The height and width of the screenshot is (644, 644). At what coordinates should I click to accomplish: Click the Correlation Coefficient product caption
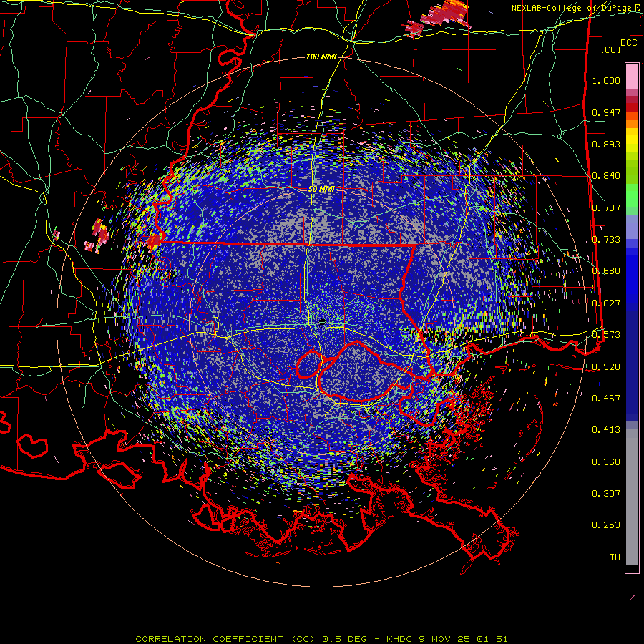point(321,639)
